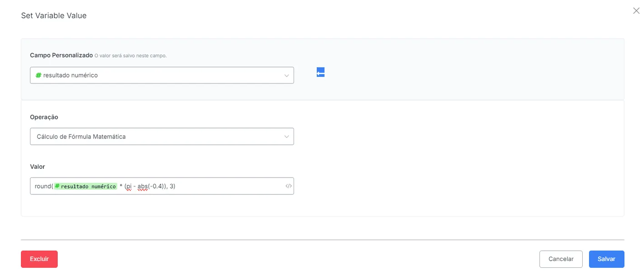Click chevron on Cálculo de Fórmula Matemática
Screen dimensions: 644x276
pyautogui.click(x=286, y=137)
